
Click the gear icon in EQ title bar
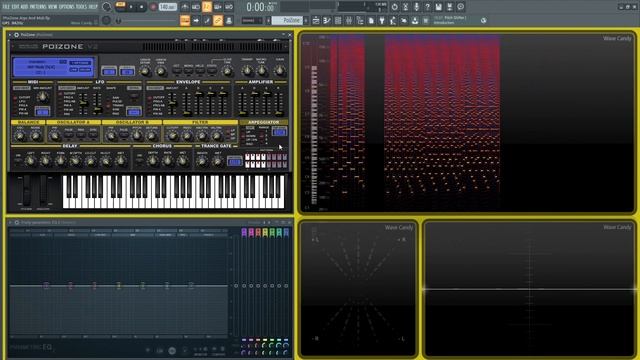(x=17, y=222)
